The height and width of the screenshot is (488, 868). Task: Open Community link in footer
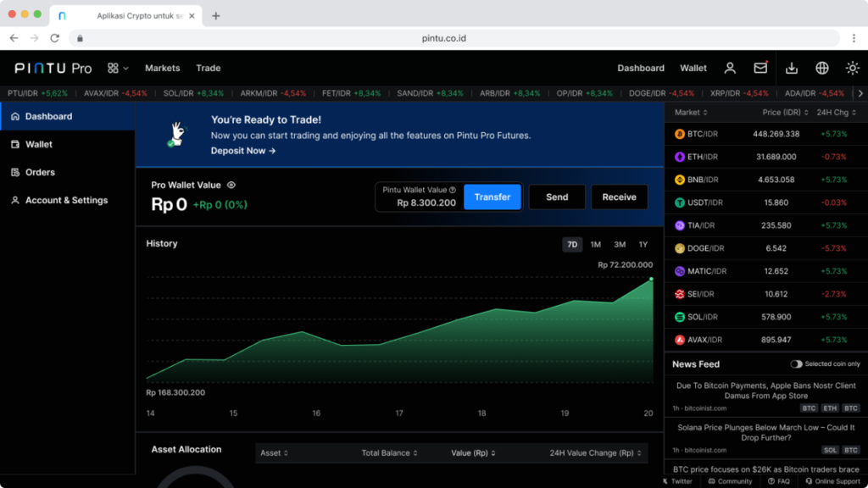[730, 481]
